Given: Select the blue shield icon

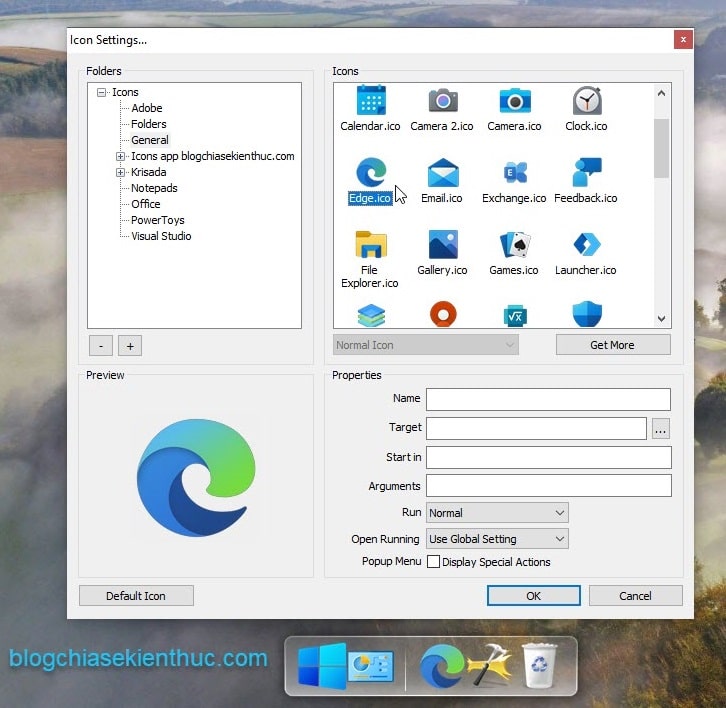Looking at the screenshot, I should coord(587,314).
